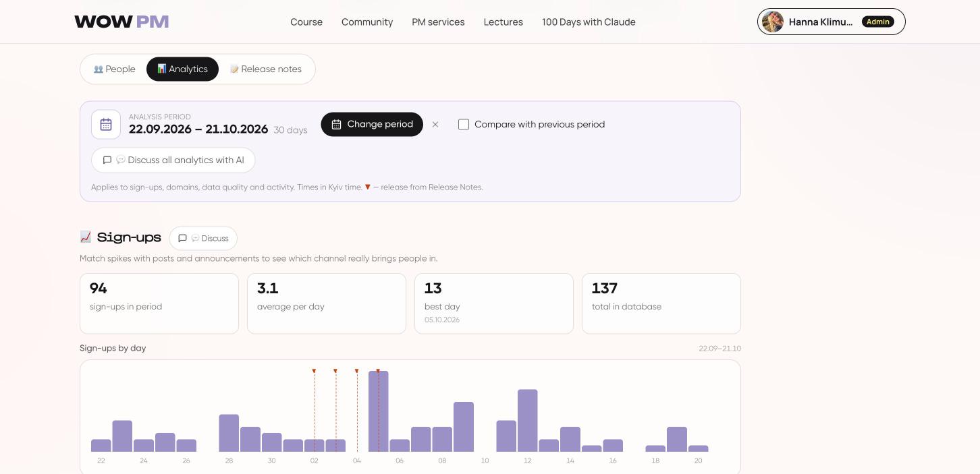Screen dimensions: 980x474
Task: Click the 137 total in database card
Action: coord(661,303)
